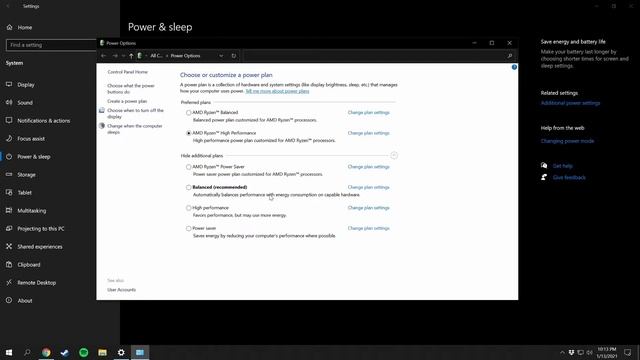
Task: Open User Accounts under See also
Action: [x=122, y=290]
